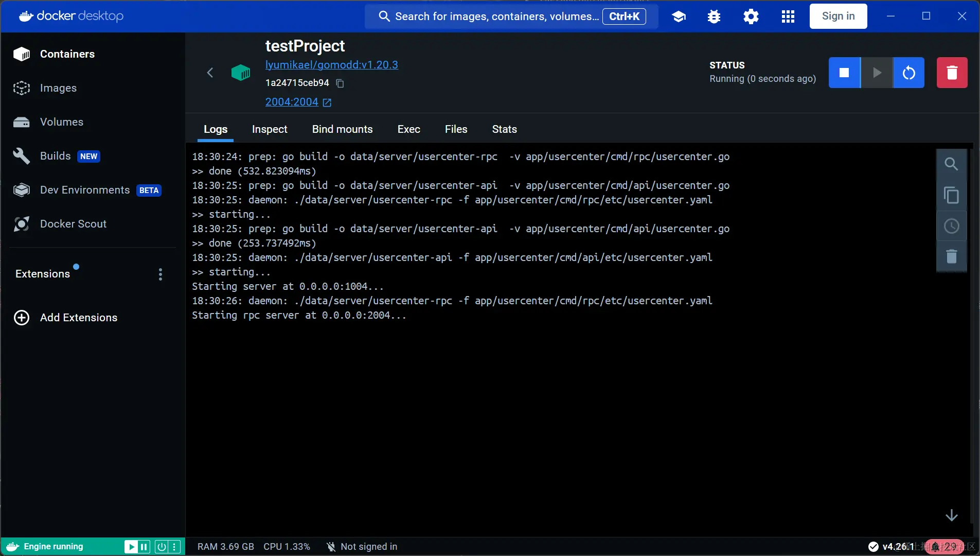Image resolution: width=980 pixels, height=556 pixels.
Task: Restart the testProject container
Action: click(908, 73)
